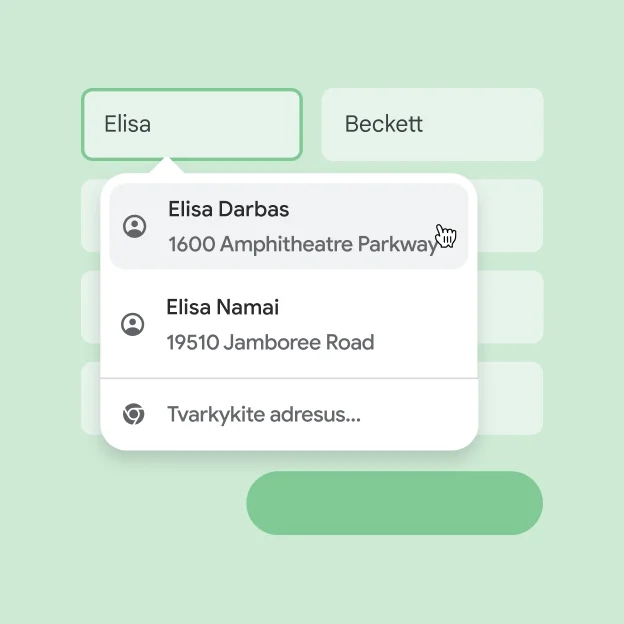The width and height of the screenshot is (624, 624).
Task: Click the Chrome icon in the dropdown
Action: pyautogui.click(x=132, y=414)
